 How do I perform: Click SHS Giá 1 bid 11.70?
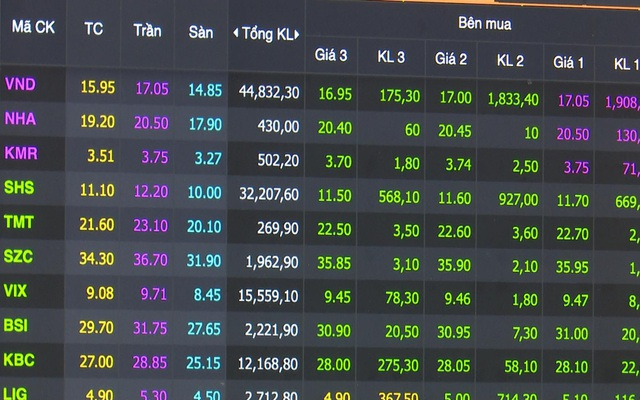tap(573, 201)
